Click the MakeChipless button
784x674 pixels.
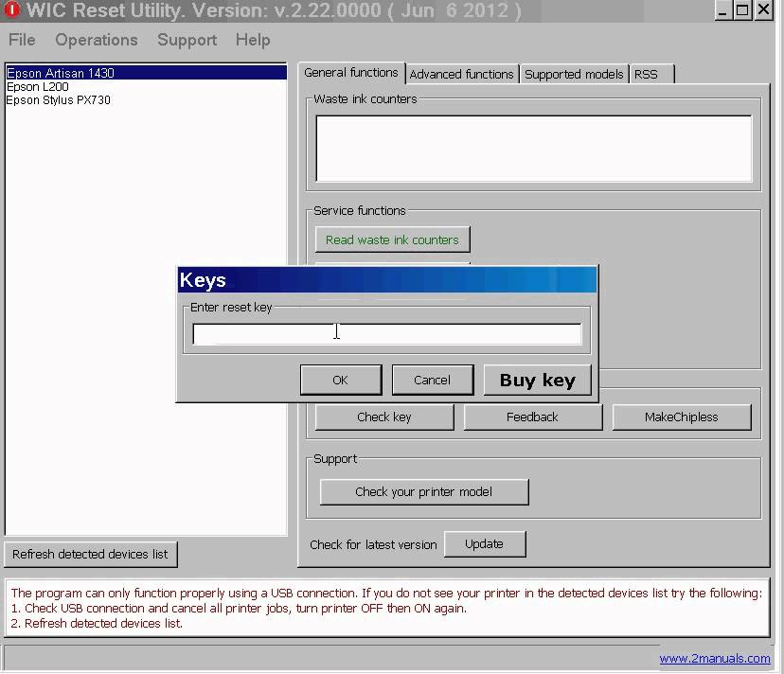[682, 417]
